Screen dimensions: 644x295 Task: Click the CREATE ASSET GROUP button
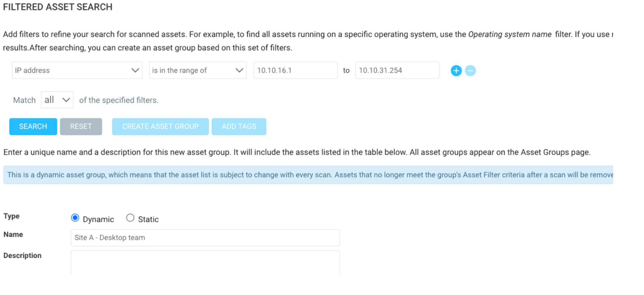pyautogui.click(x=160, y=126)
